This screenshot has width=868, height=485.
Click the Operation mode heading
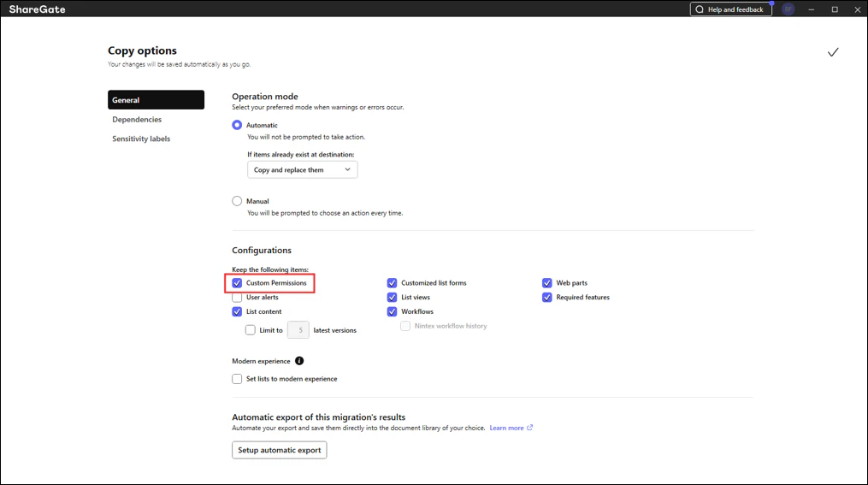click(x=264, y=97)
